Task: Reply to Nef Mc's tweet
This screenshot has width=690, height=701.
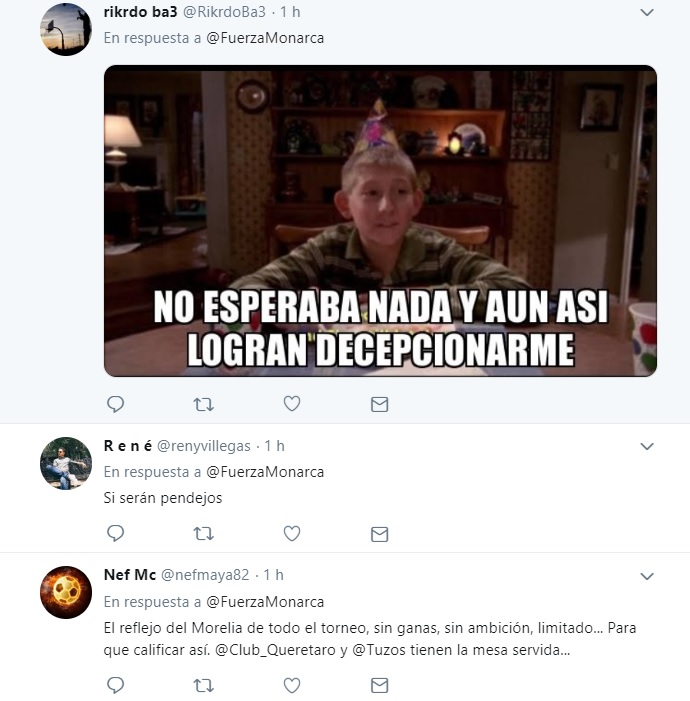Action: pos(115,685)
